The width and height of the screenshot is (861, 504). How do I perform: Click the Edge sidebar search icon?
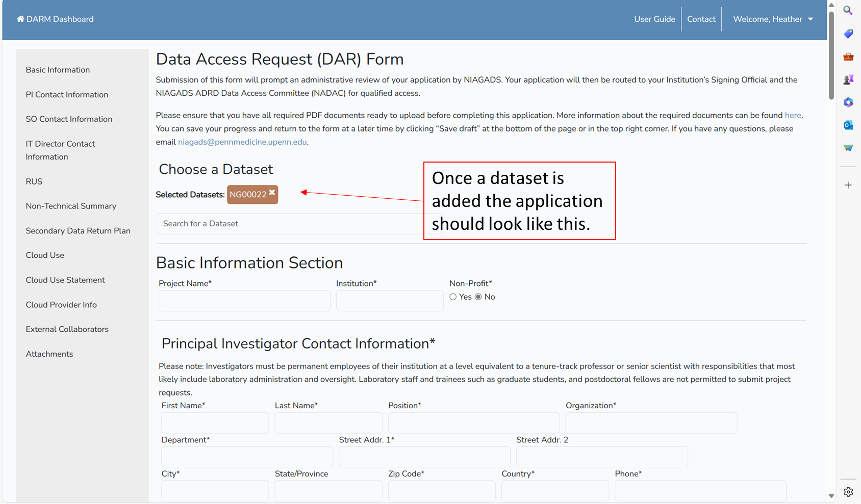coord(848,11)
